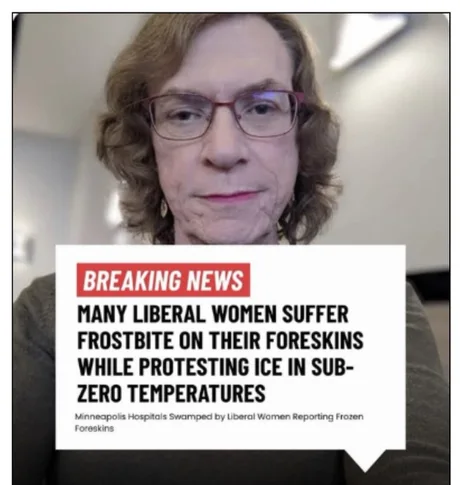Click the word PROTESTING in the headline
The image size is (460, 485).
194,366
